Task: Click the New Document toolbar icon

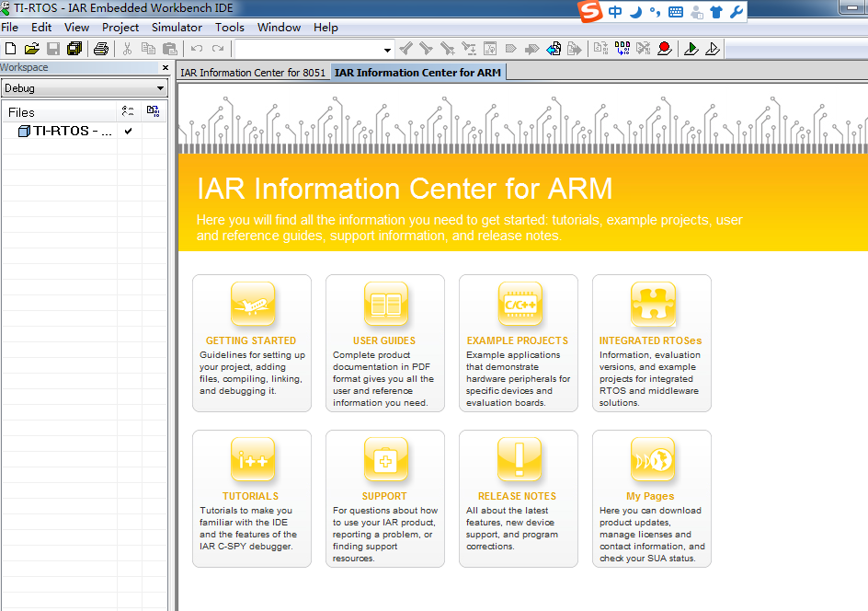Action: (10, 49)
